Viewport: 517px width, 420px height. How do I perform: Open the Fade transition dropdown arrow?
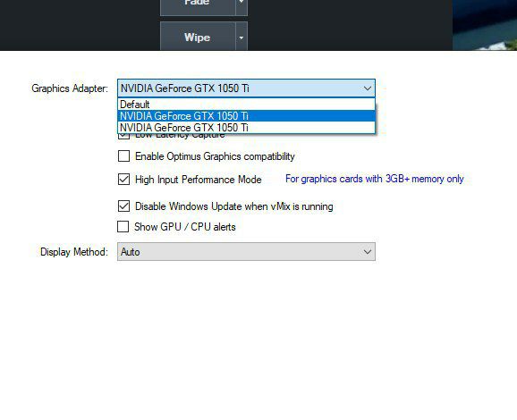(x=242, y=7)
